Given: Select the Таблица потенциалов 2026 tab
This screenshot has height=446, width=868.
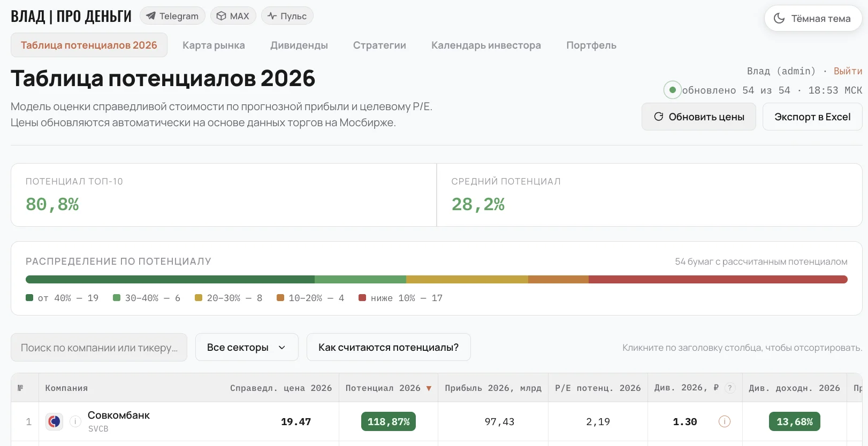Looking at the screenshot, I should click(89, 45).
